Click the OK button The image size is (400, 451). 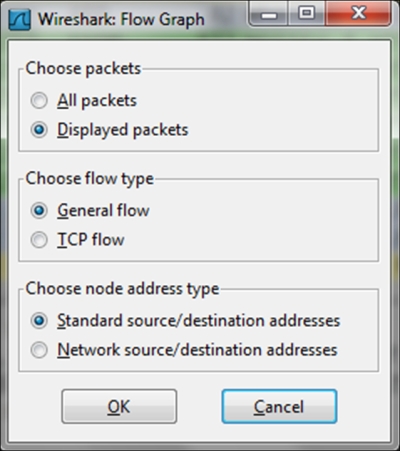119,406
